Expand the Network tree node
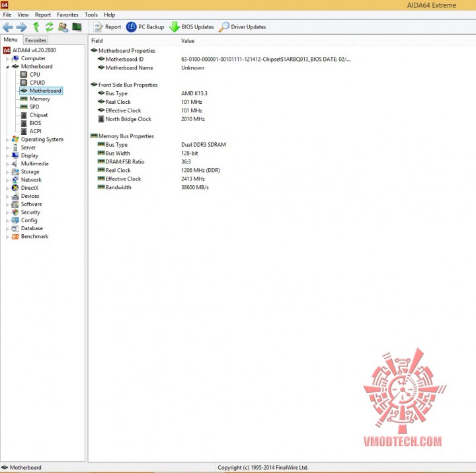 coord(7,180)
